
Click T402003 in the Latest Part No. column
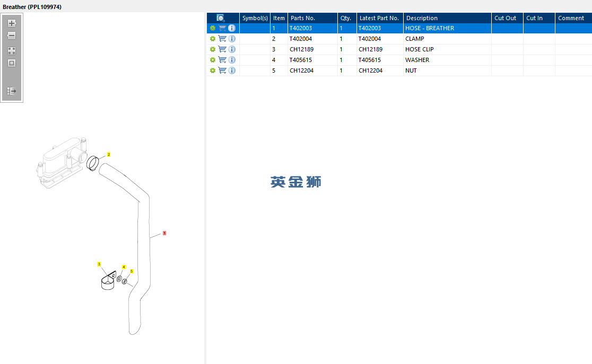pos(370,28)
